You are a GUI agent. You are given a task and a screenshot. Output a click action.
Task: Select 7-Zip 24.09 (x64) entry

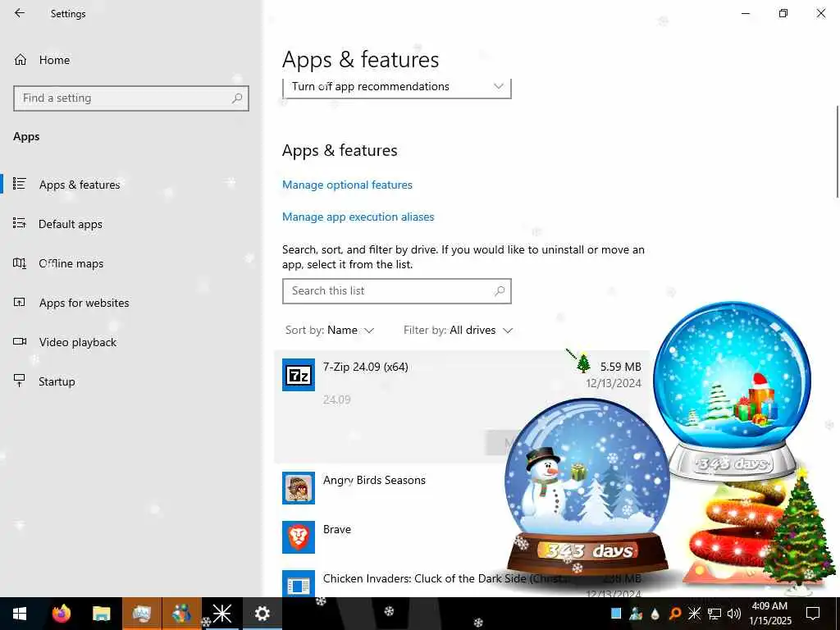462,407
